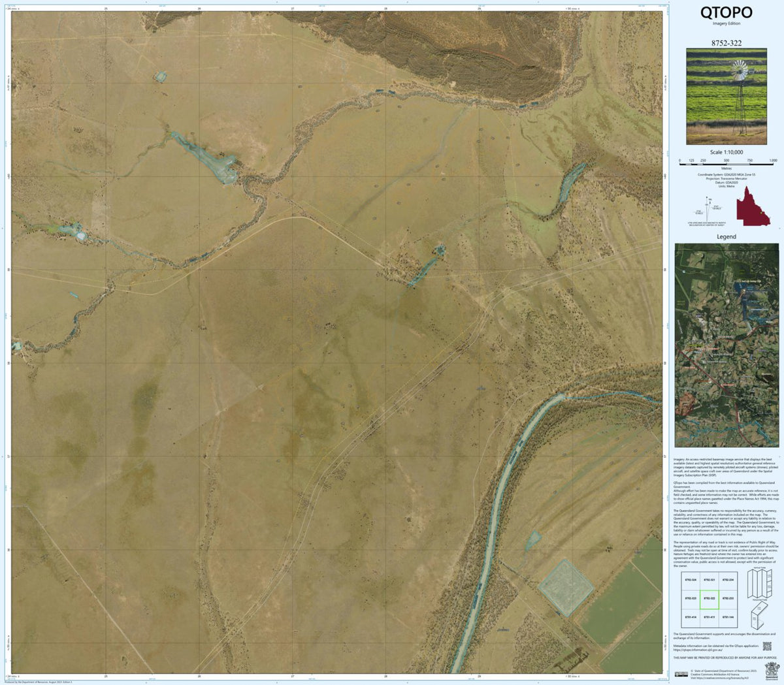Image resolution: width=784 pixels, height=685 pixels.
Task: Select the Creative Commons license icon
Action: click(x=682, y=674)
